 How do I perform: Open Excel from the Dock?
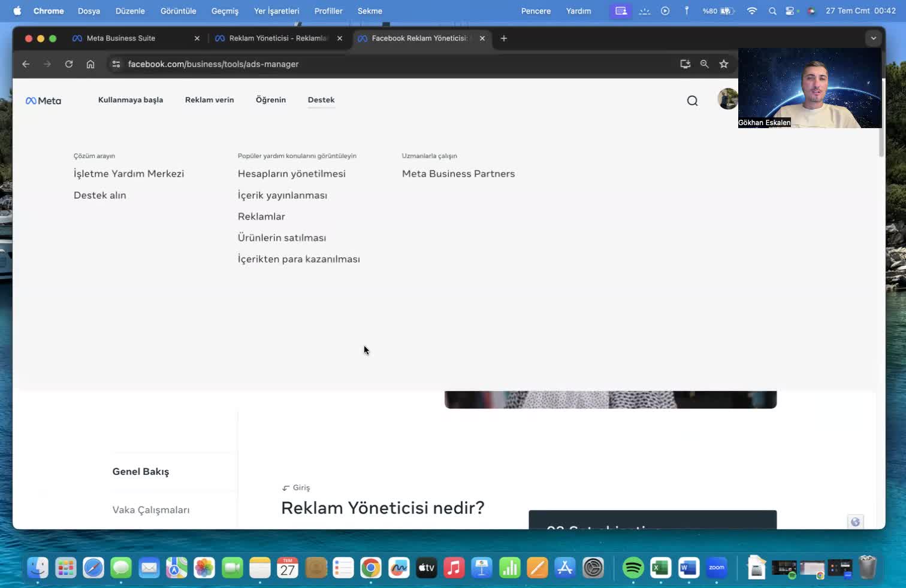[661, 568]
